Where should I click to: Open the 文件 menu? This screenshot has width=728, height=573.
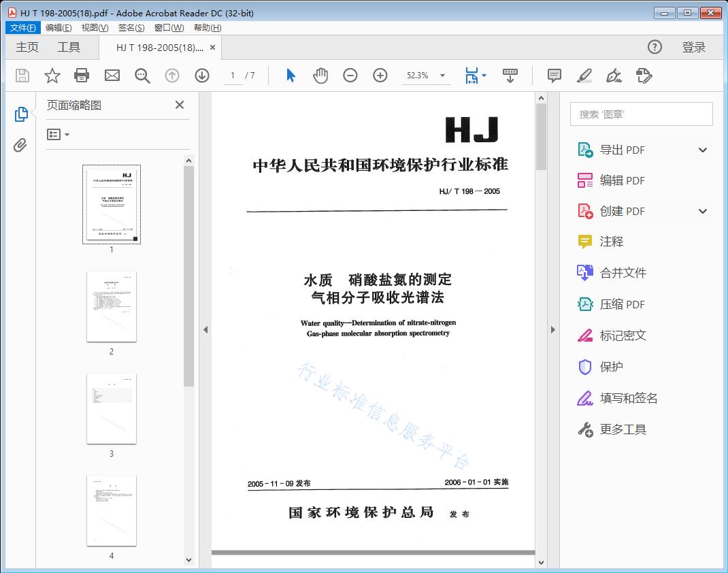pos(22,27)
